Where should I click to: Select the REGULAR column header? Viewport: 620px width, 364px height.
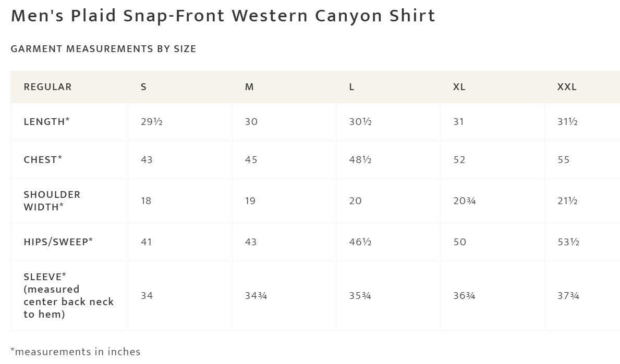click(x=47, y=87)
